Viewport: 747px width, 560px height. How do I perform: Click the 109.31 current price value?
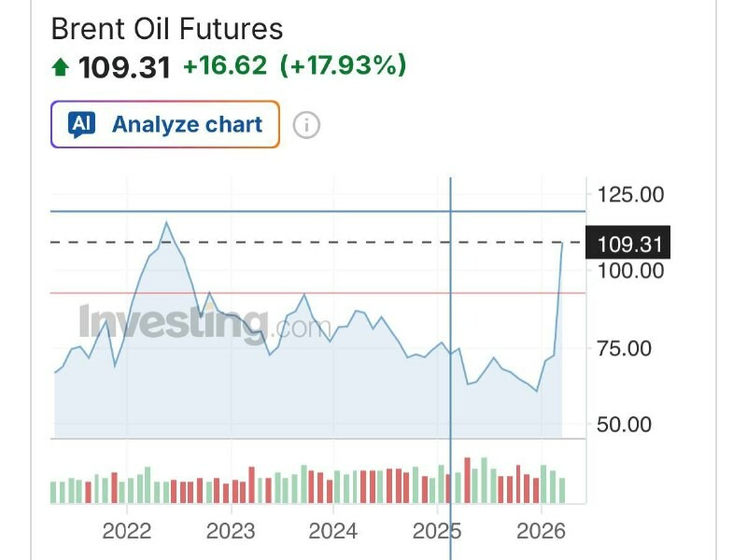tap(124, 67)
